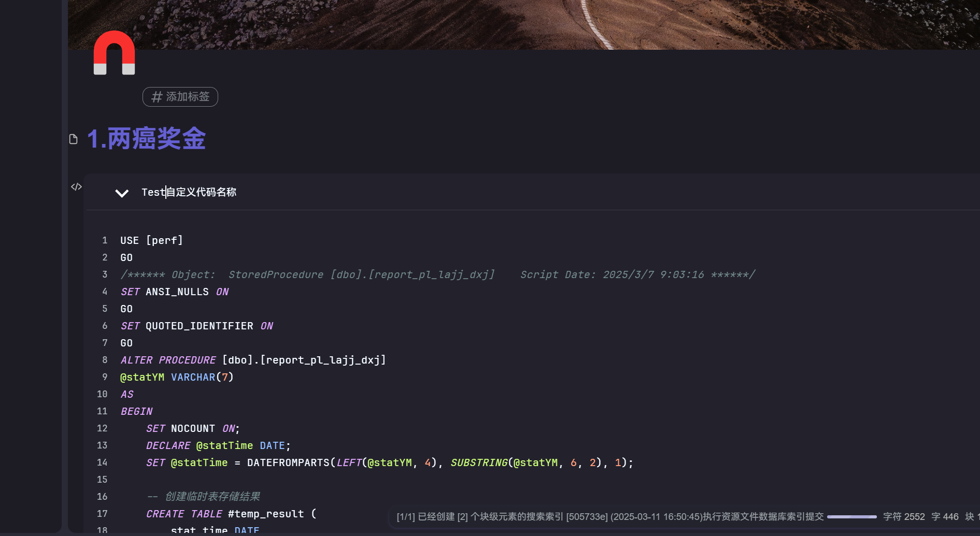Click the DATEFROMPARTS function text on line 14
The height and width of the screenshot is (536, 980).
tap(288, 462)
